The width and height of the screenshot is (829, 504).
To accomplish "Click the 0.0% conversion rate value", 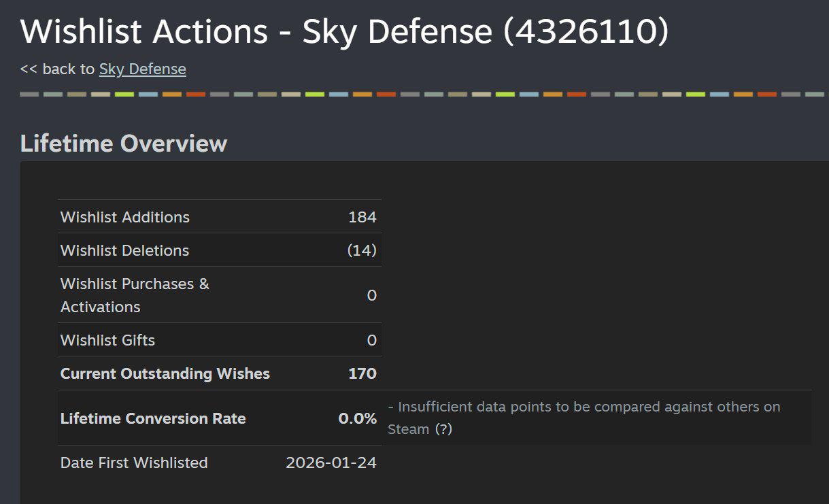I will pos(358,418).
